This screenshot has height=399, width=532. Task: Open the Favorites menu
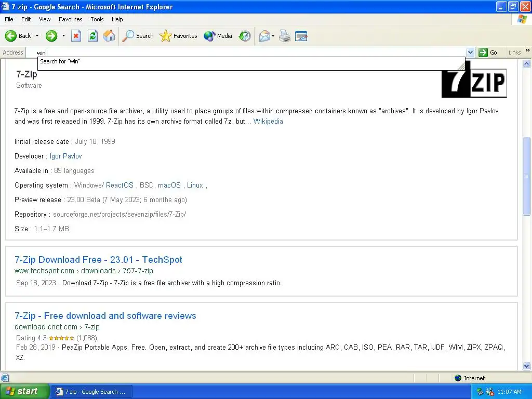coord(71,19)
